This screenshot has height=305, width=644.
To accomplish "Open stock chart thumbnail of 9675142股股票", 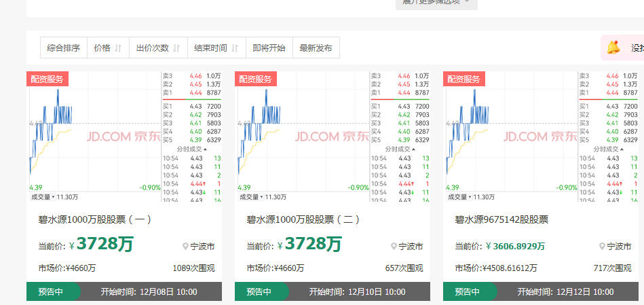I will 541,136.
